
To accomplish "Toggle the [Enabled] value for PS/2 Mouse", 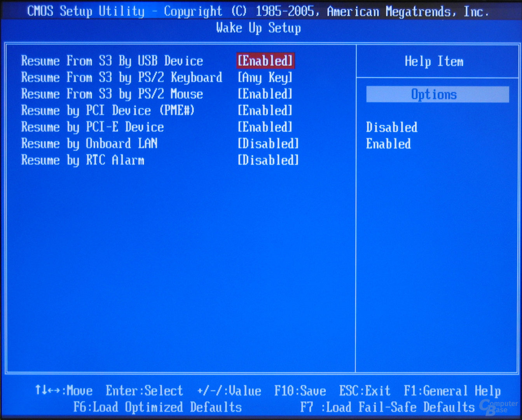I will (x=265, y=94).
